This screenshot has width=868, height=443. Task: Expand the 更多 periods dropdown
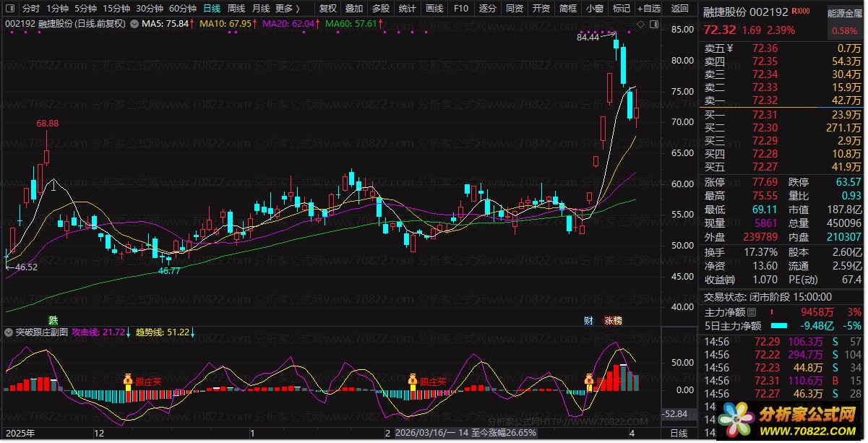click(x=287, y=9)
